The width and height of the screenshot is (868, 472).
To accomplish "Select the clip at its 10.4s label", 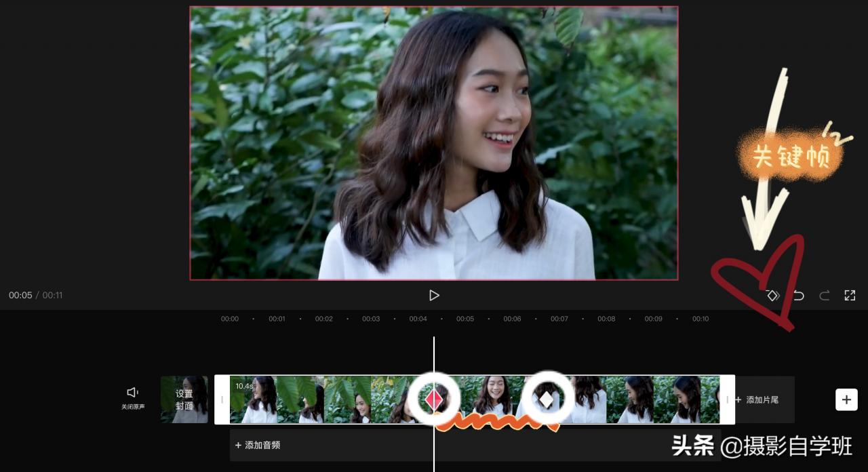I will [x=244, y=387].
